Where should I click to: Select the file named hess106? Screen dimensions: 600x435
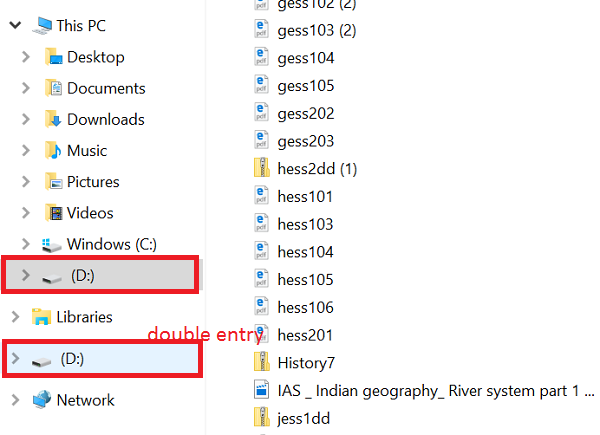pos(305,307)
